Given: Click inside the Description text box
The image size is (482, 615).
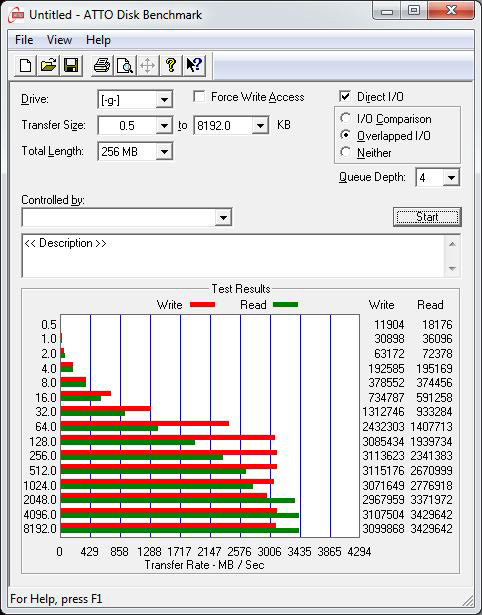Looking at the screenshot, I should [x=234, y=256].
